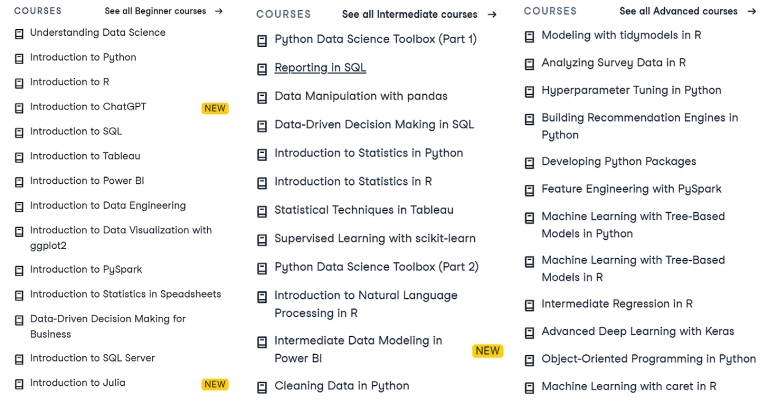Viewport: 768px width, 403px height.
Task: Click NEW badge next to Introduction to Julia
Action: tap(214, 384)
